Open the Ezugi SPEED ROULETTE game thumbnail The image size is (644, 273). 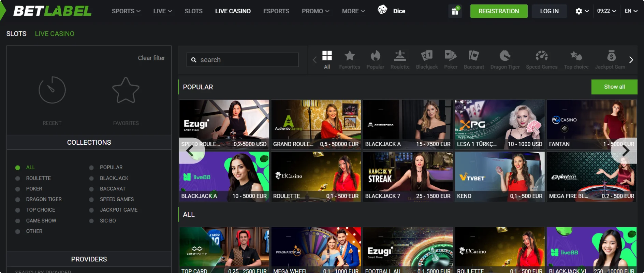[x=224, y=125]
